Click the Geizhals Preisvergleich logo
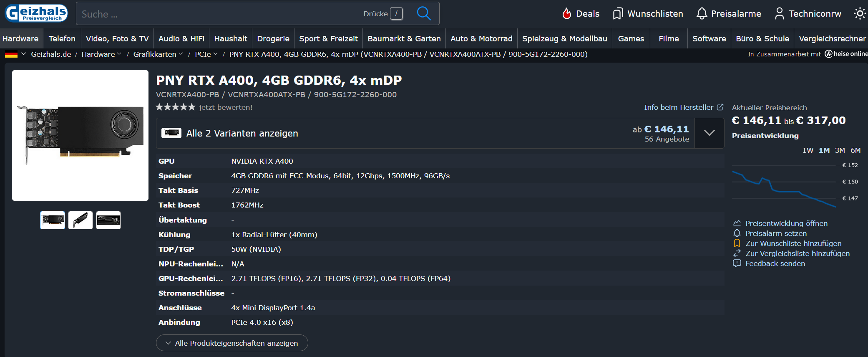 coord(36,13)
